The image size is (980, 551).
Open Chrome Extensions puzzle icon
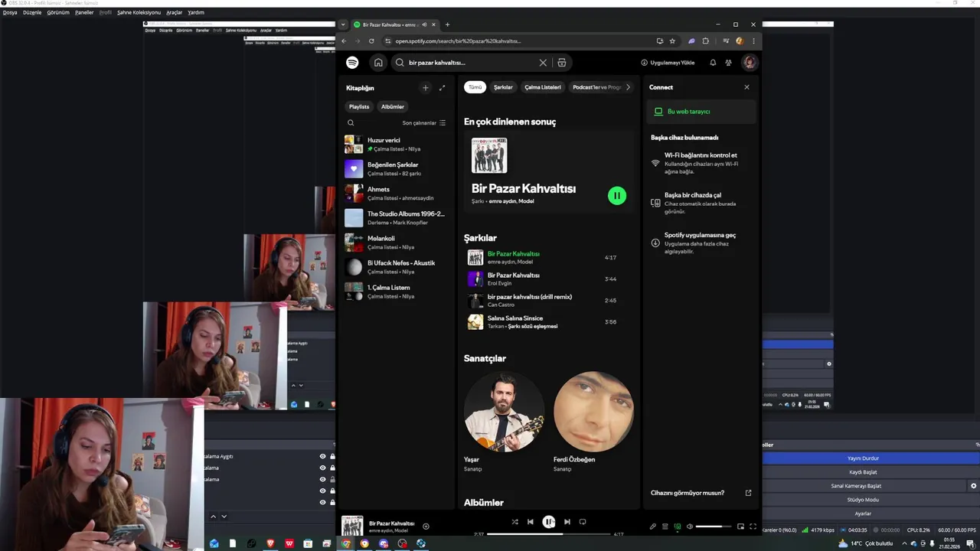pos(705,41)
